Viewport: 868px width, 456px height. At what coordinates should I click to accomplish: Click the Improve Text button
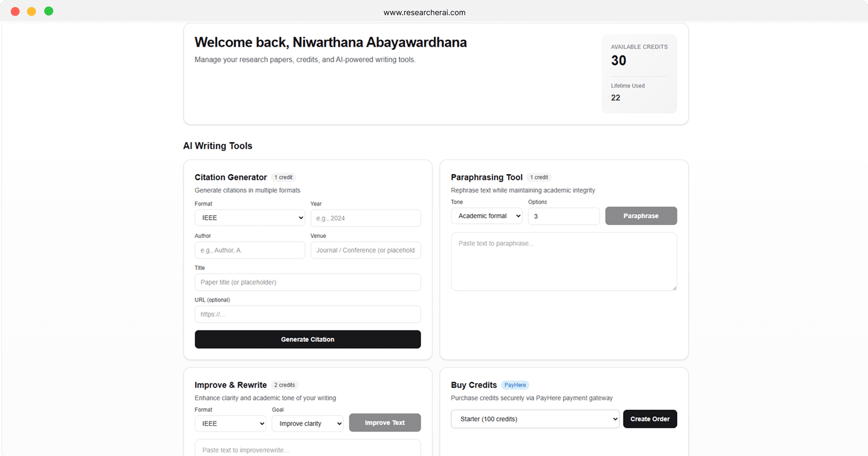click(x=385, y=422)
